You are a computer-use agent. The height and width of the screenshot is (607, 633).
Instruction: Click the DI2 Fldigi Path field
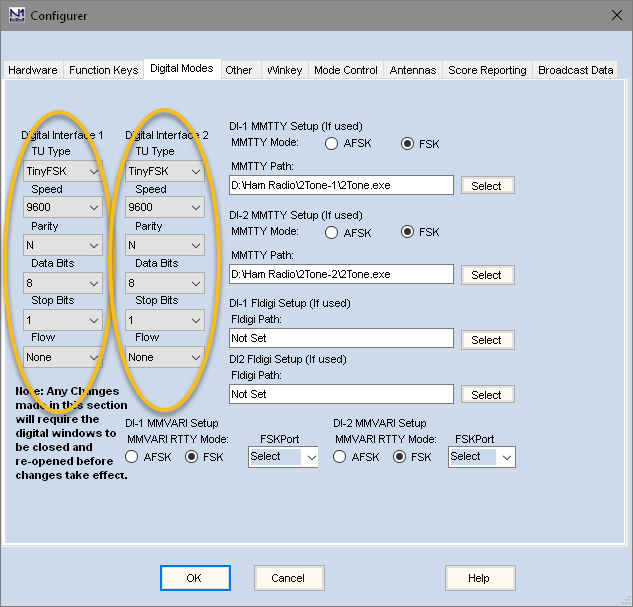[x=341, y=394]
